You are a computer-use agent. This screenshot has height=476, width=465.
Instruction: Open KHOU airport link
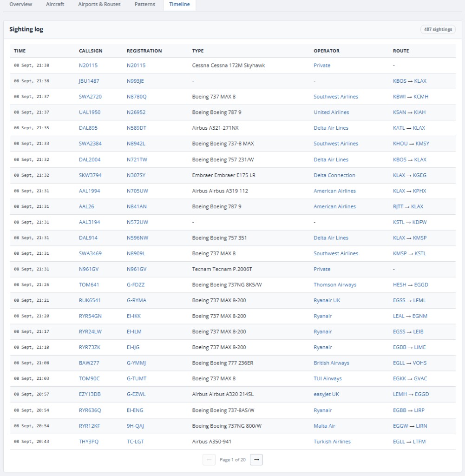400,144
